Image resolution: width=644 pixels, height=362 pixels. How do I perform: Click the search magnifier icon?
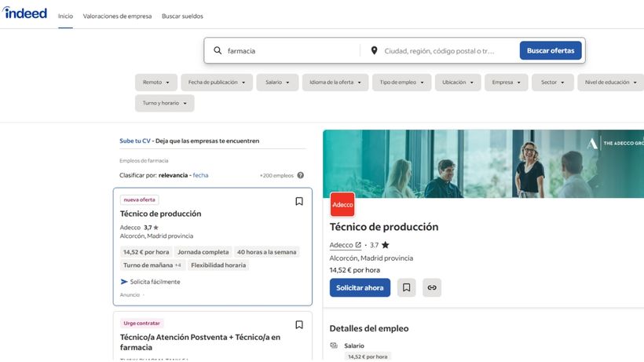click(x=218, y=50)
